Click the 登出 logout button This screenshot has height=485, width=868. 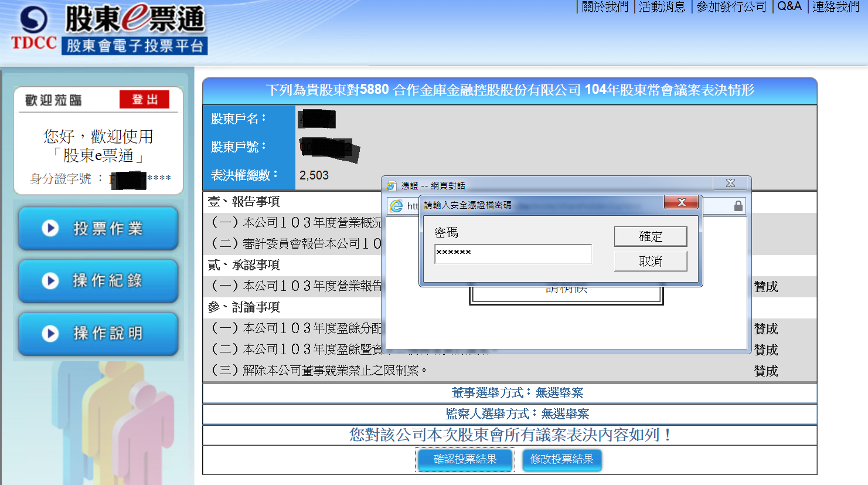coord(144,100)
